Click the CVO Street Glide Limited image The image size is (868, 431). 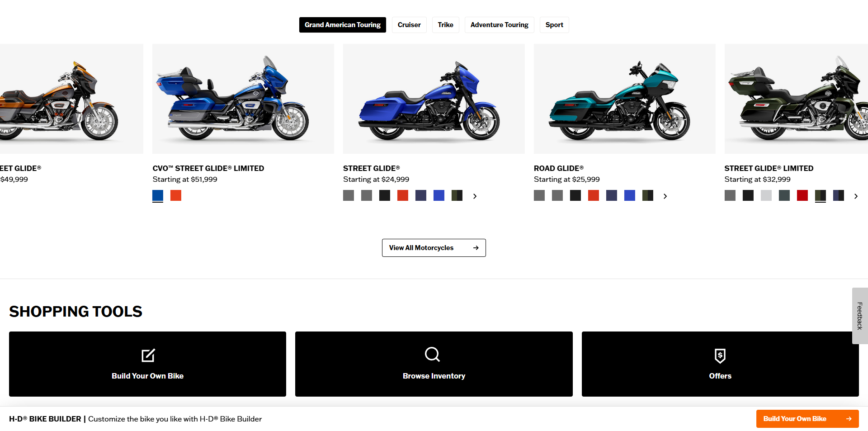[243, 99]
